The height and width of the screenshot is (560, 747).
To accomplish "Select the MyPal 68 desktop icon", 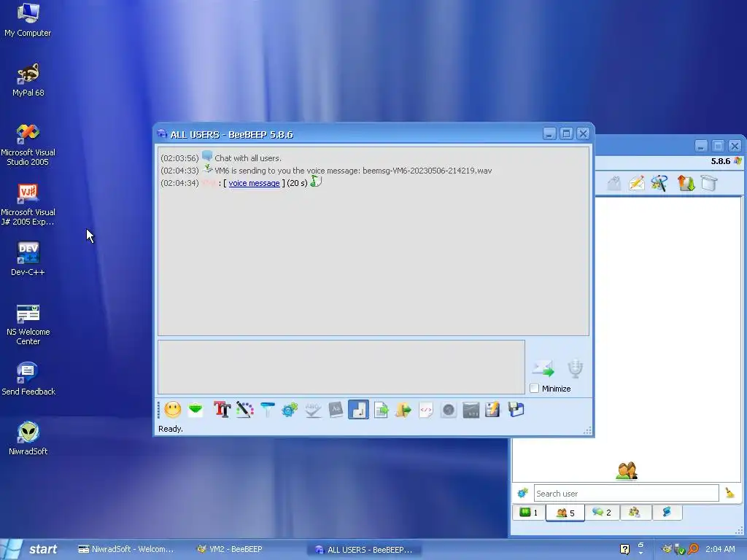I will (x=28, y=79).
